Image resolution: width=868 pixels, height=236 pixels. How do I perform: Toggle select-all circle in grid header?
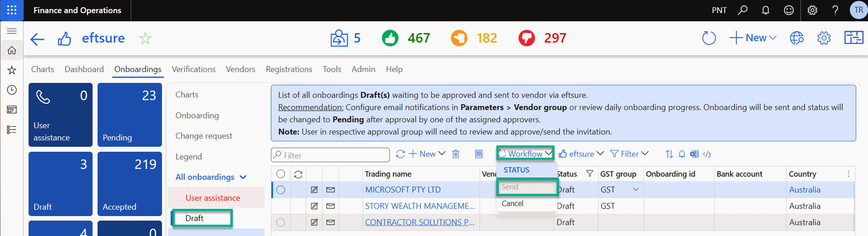pos(281,174)
